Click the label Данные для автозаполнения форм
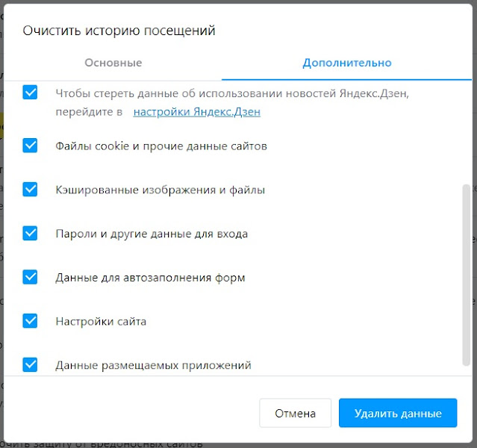 (x=150, y=278)
